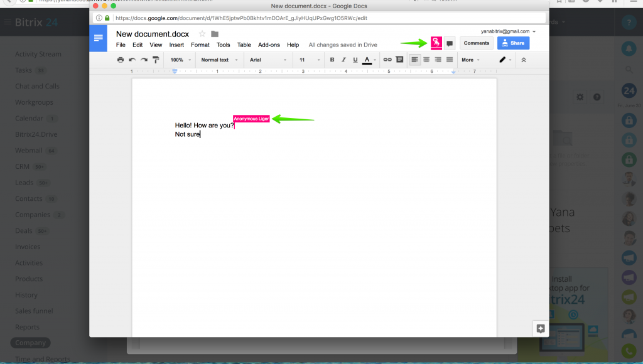Click the Comments button

(477, 43)
